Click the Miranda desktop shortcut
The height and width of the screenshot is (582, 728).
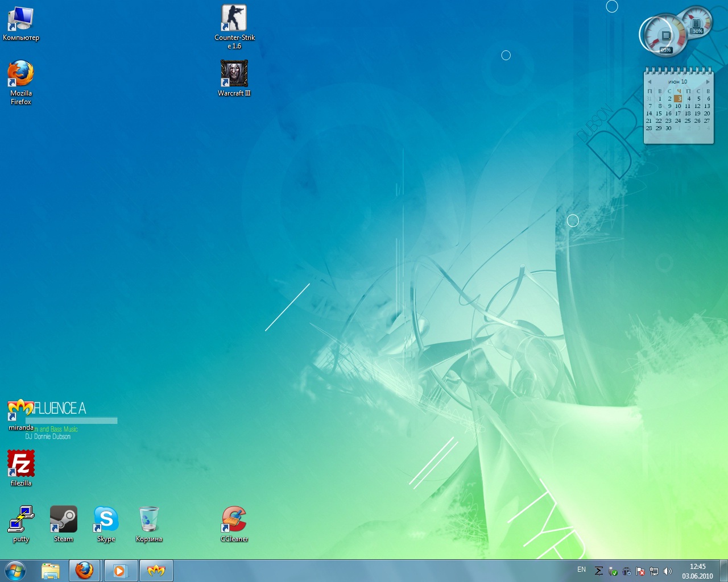point(20,409)
